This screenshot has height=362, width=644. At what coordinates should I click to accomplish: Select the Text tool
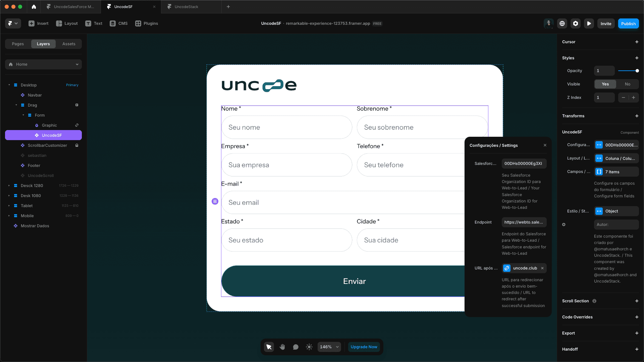(94, 23)
